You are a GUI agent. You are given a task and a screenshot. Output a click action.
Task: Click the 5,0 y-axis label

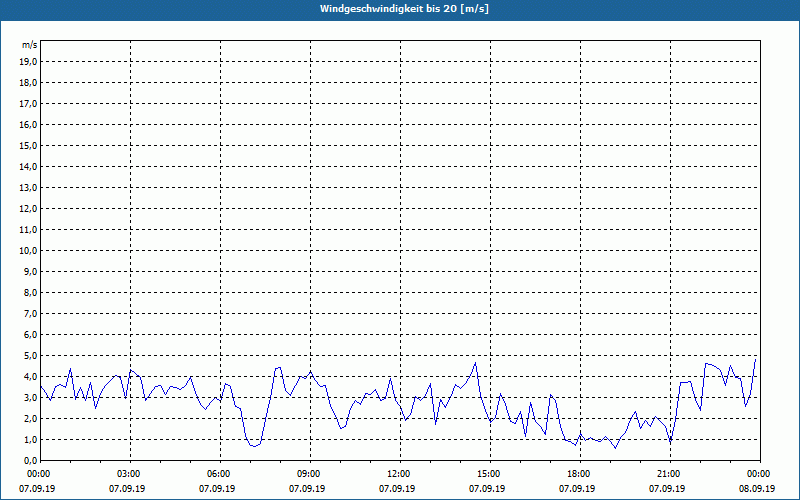tap(30, 355)
